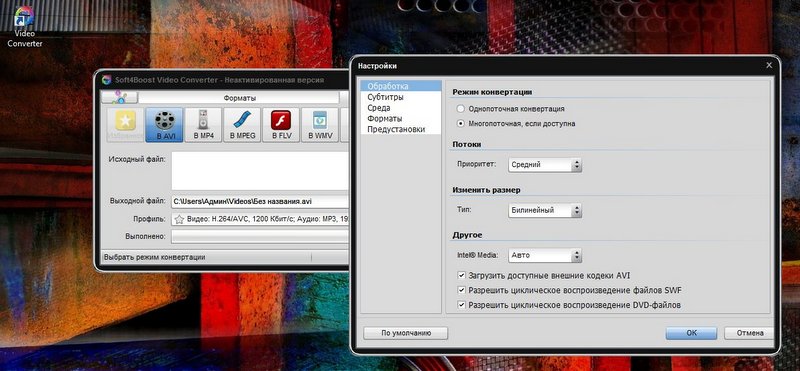Toggle Загрузить доступные внешние кодеки AVI checkbox
Viewport: 800px width, 371px height.
(x=461, y=276)
